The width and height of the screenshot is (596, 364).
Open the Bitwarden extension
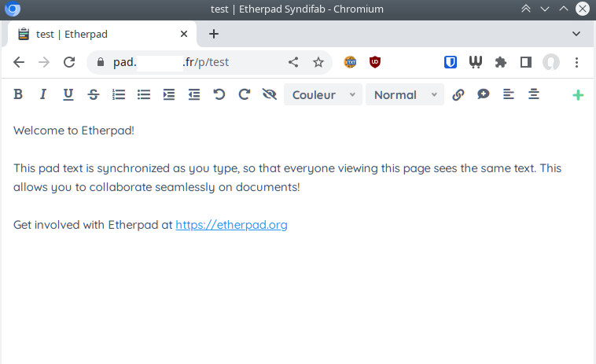[451, 62]
